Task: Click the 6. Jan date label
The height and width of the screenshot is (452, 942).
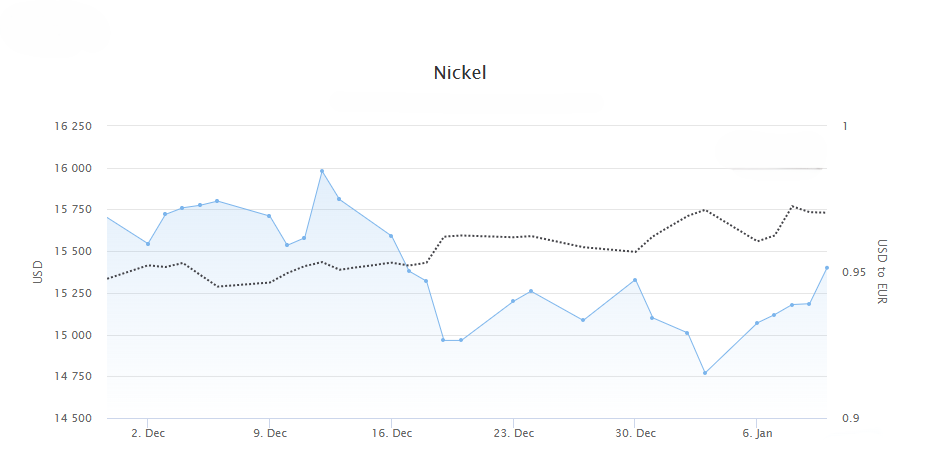Action: click(757, 434)
